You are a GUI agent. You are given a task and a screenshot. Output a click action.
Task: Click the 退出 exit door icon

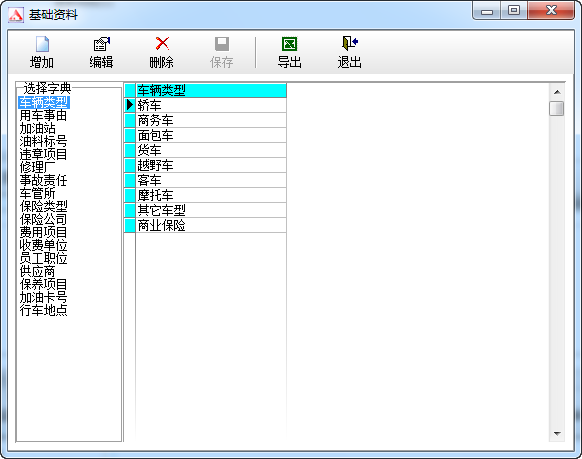click(350, 43)
